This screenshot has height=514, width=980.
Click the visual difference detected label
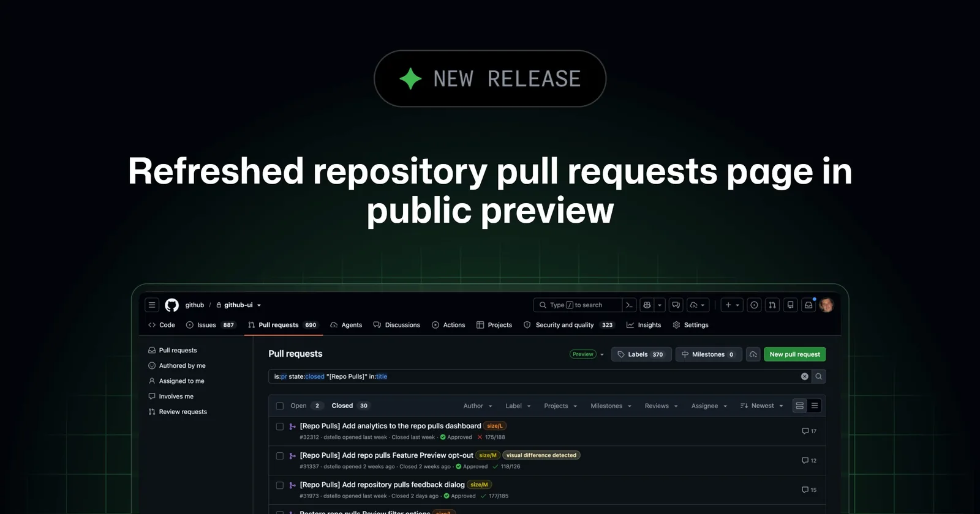pos(541,455)
